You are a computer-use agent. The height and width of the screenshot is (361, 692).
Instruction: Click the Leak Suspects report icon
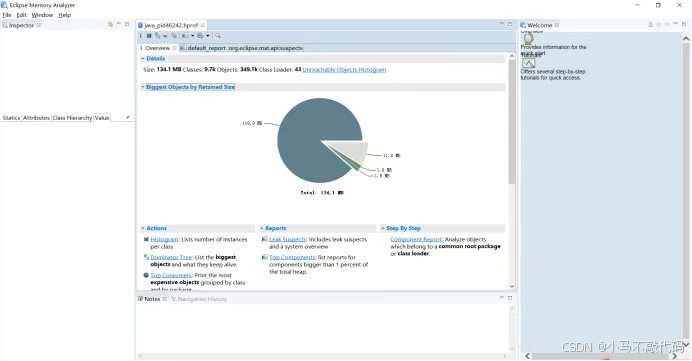[265, 239]
